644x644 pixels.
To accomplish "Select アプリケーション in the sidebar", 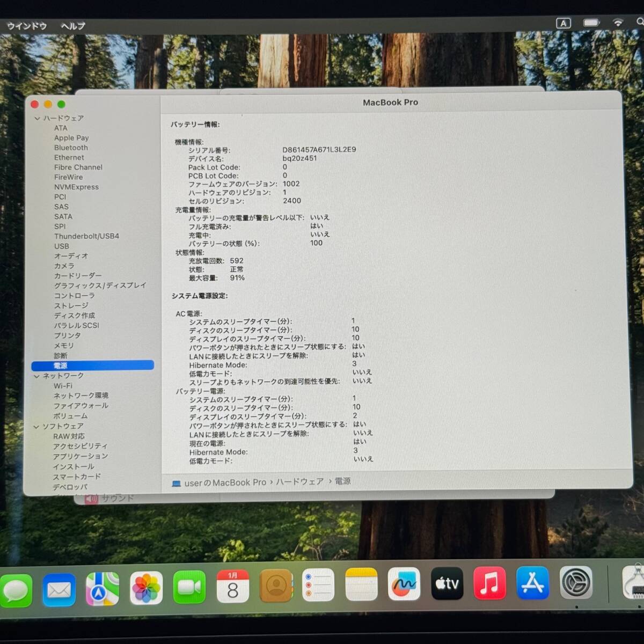I will click(x=80, y=456).
